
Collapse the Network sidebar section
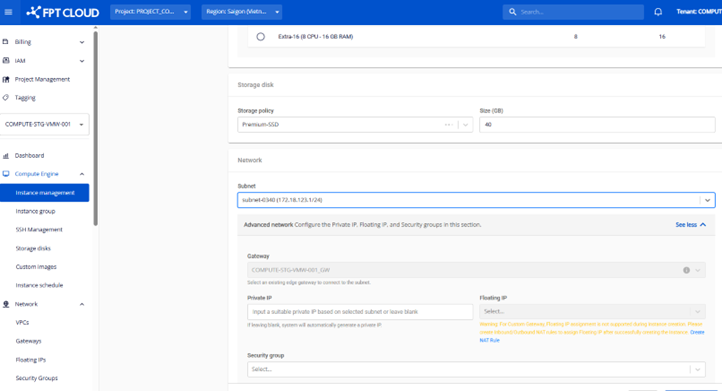pos(82,304)
